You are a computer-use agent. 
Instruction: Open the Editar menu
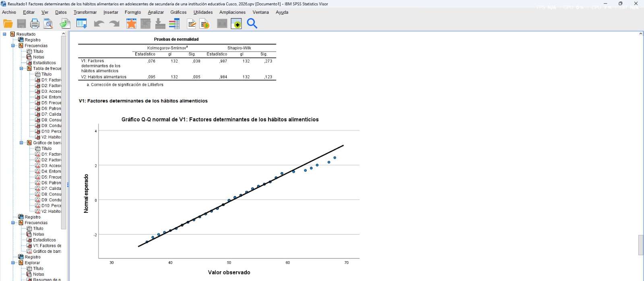point(29,12)
